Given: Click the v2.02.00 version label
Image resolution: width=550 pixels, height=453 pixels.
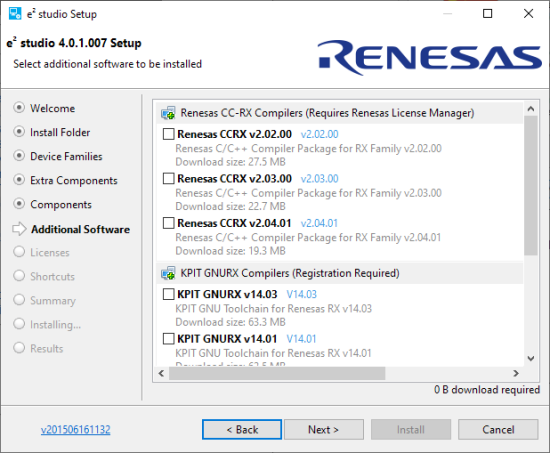Looking at the screenshot, I should pyautogui.click(x=320, y=134).
